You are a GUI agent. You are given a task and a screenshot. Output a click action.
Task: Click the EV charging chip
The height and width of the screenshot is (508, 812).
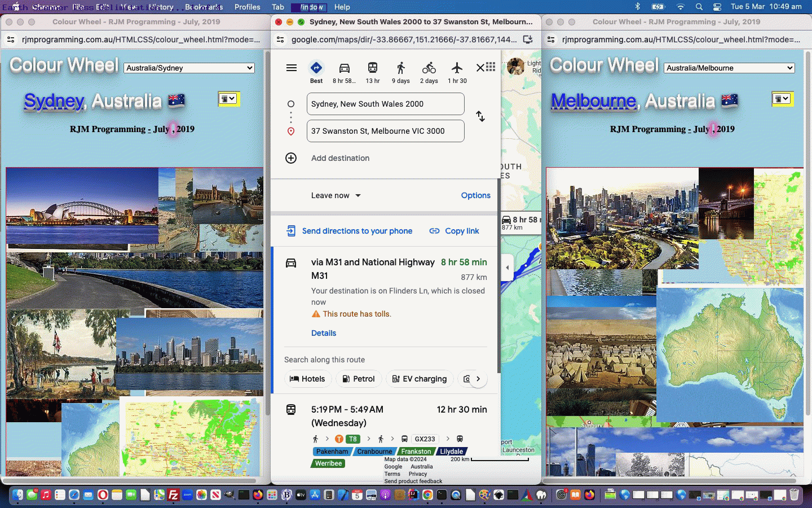click(x=420, y=379)
